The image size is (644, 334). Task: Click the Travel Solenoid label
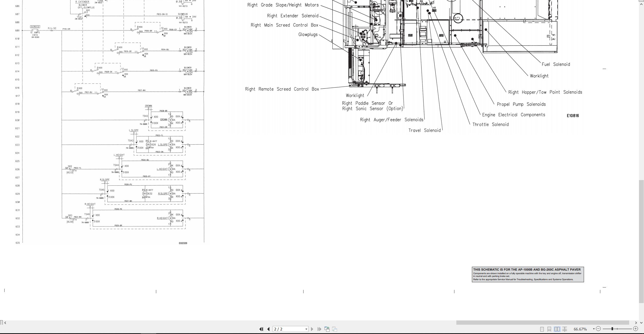pos(424,130)
